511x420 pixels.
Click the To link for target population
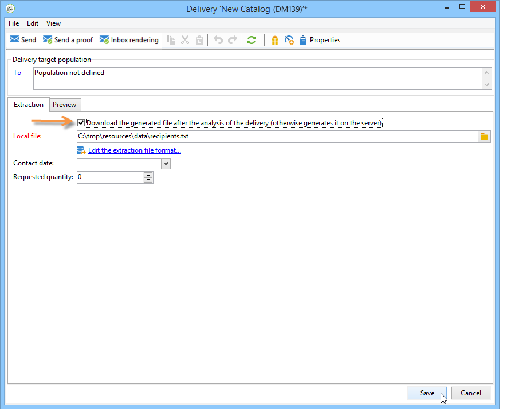17,73
